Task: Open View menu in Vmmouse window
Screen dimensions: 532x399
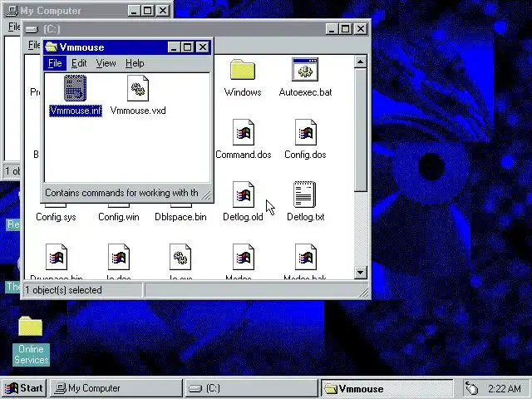Action: point(106,63)
